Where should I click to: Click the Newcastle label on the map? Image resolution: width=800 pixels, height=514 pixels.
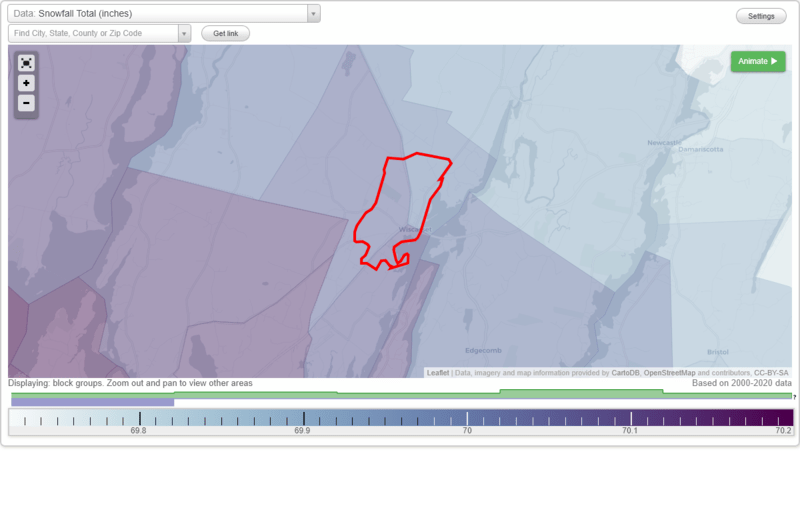tap(664, 143)
